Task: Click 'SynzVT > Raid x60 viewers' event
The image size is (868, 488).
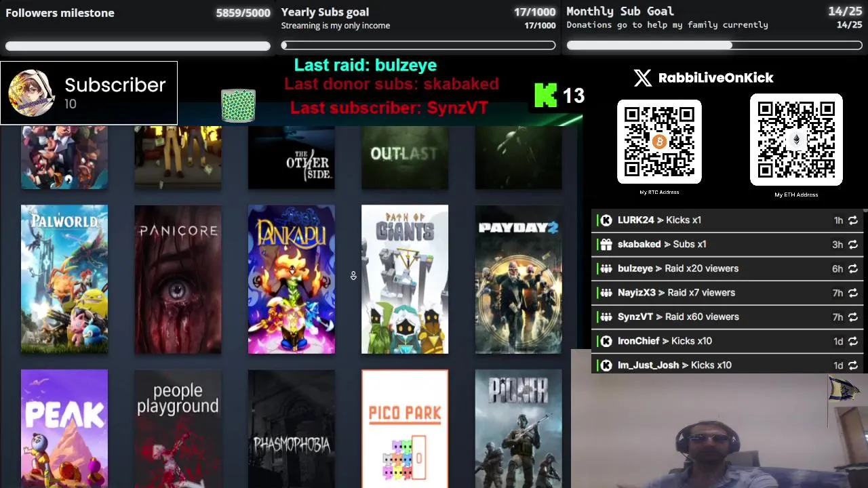Action: 728,317
